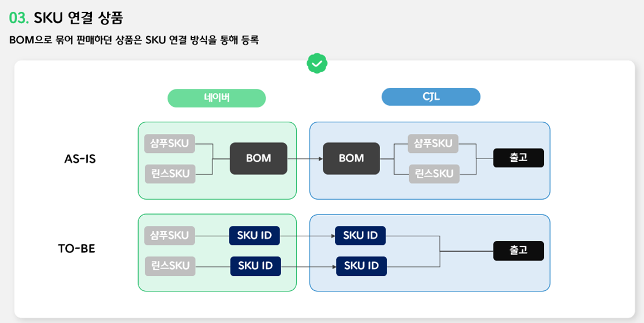
Task: Click the TO-BE row label
Action: coord(77,249)
